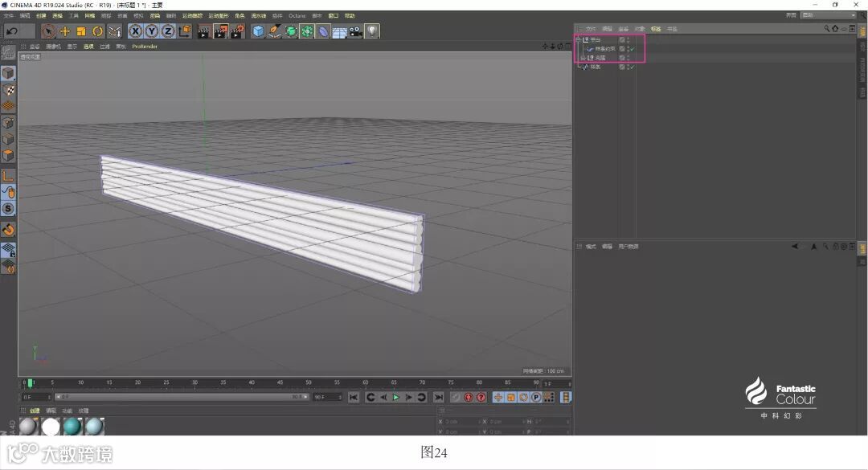The height and width of the screenshot is (470, 868).
Task: Click the search magnifier in Object Manager
Action: [x=826, y=28]
